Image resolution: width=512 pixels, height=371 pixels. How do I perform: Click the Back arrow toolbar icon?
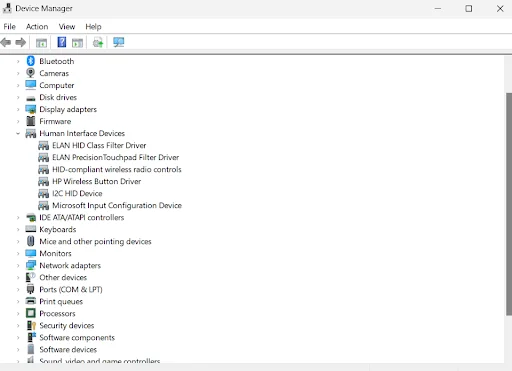click(6, 42)
